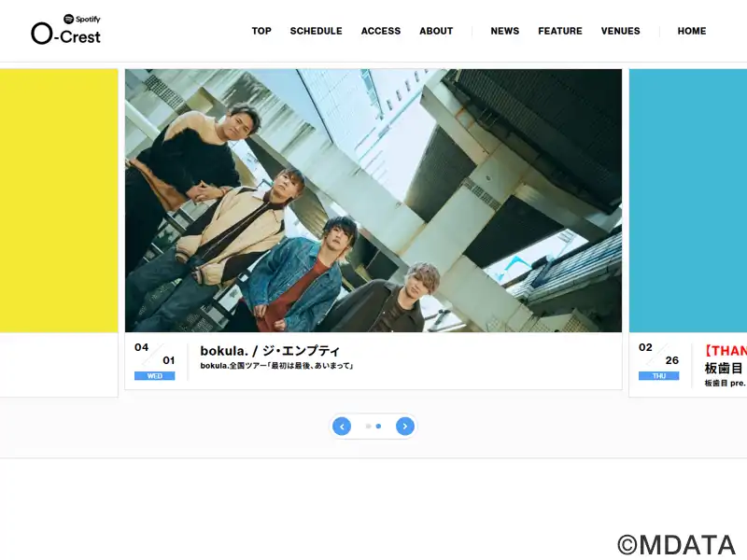Open ACCESS in navigation menu
This screenshot has height=560, width=747.
click(381, 31)
